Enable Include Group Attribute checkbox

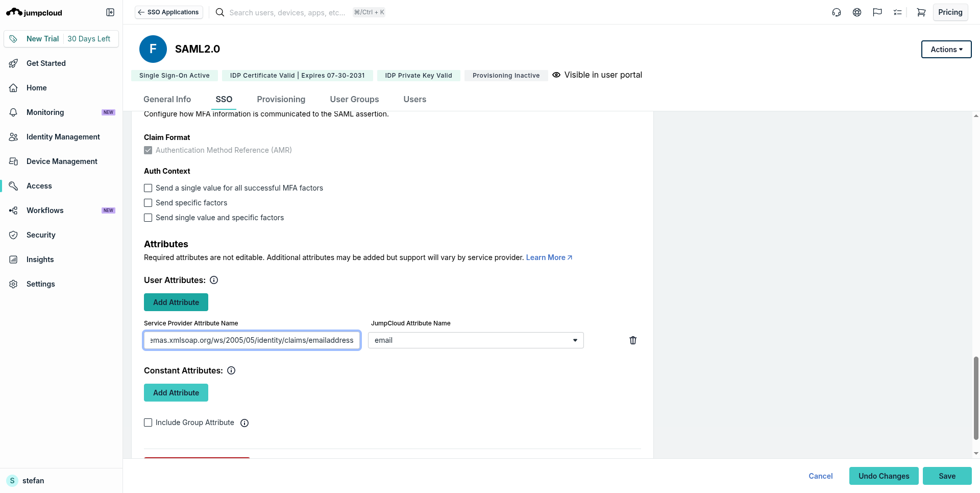(x=148, y=422)
